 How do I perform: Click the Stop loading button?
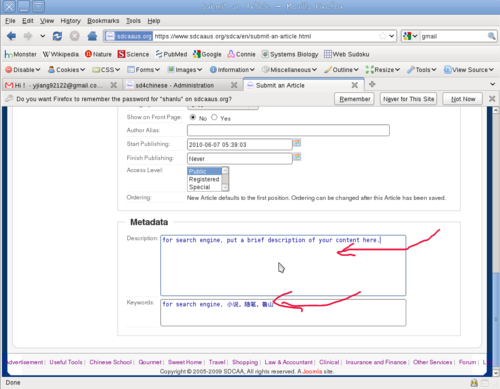(x=75, y=36)
